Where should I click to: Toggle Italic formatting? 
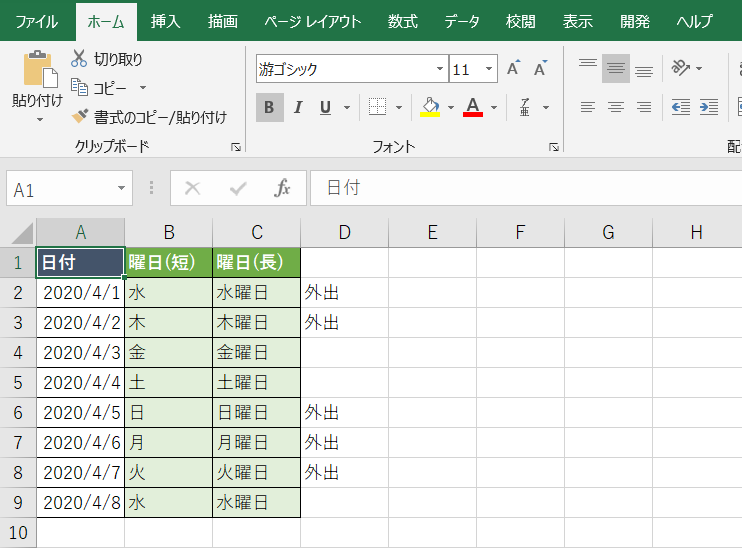pos(298,107)
